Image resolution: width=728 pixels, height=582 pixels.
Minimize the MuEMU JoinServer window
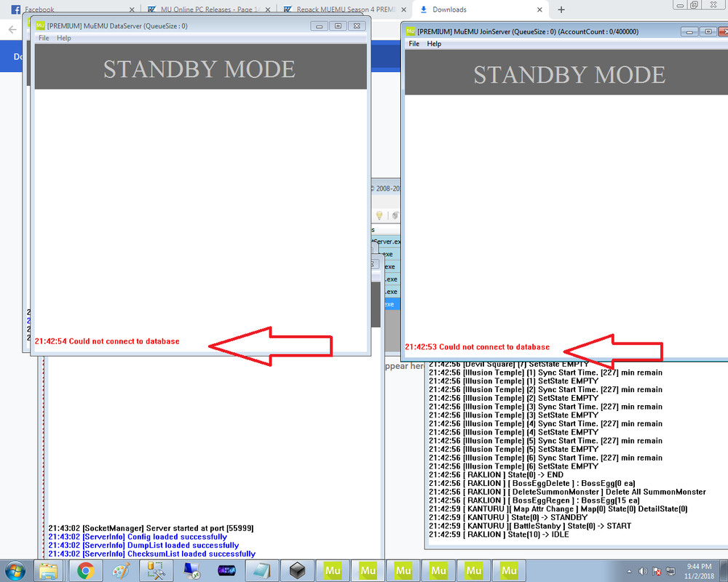(x=689, y=31)
